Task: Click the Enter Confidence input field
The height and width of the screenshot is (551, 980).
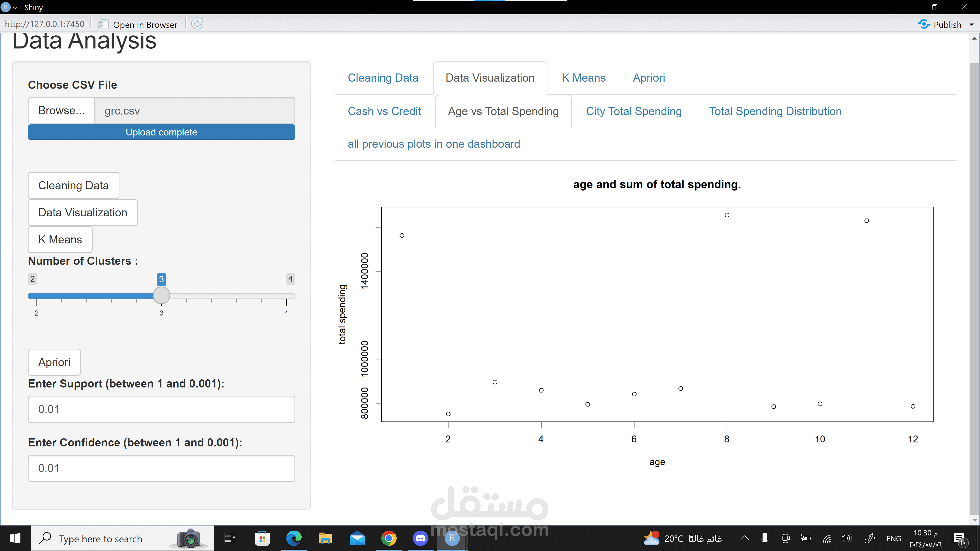Action: click(x=161, y=468)
